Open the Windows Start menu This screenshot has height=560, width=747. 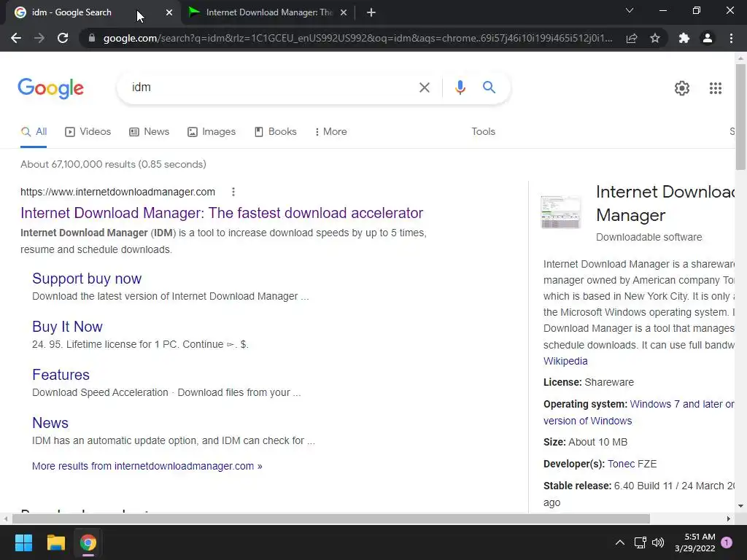(23, 542)
